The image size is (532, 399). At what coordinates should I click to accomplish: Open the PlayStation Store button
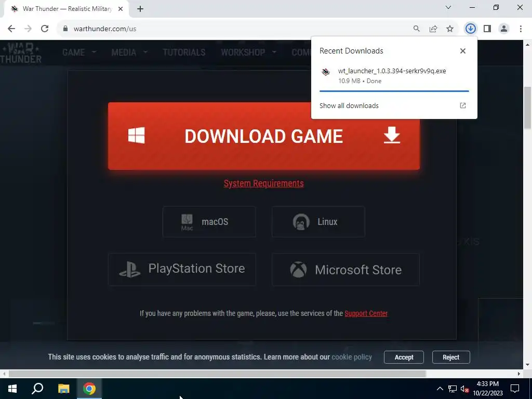point(182,270)
